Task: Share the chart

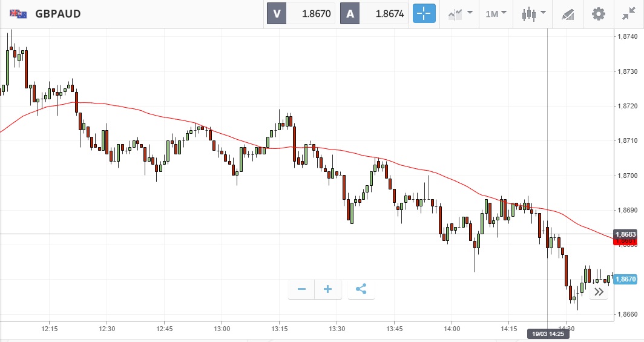Action: click(361, 289)
